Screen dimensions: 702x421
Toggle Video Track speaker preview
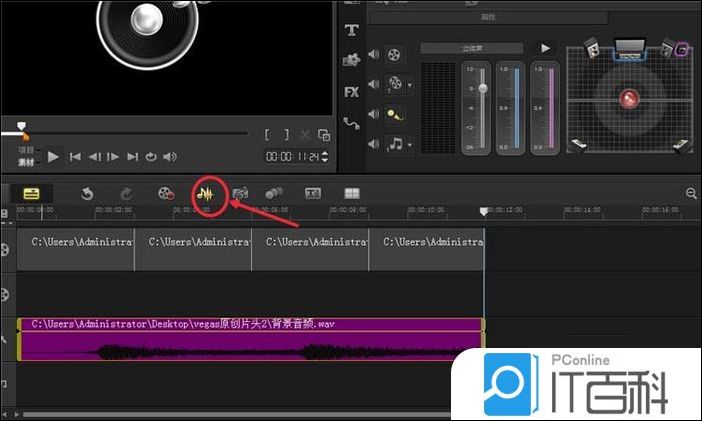click(x=373, y=54)
